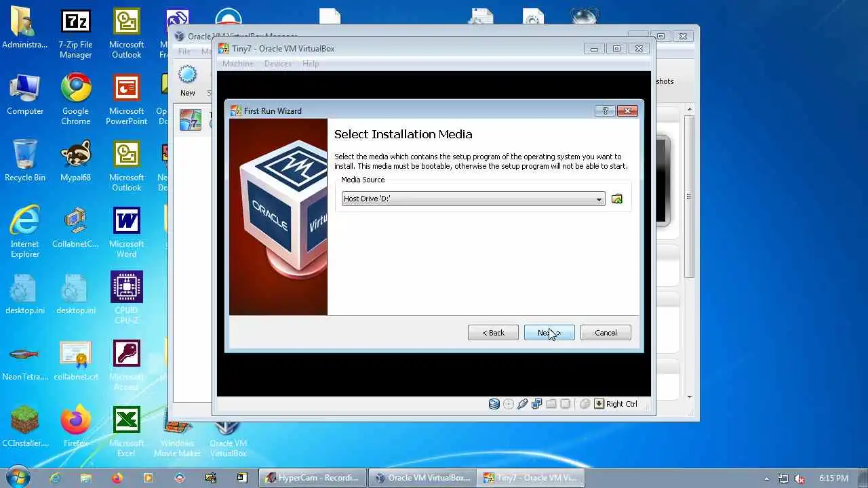Open collabnet.crt certificate file icon
868x488 pixels.
point(76,361)
